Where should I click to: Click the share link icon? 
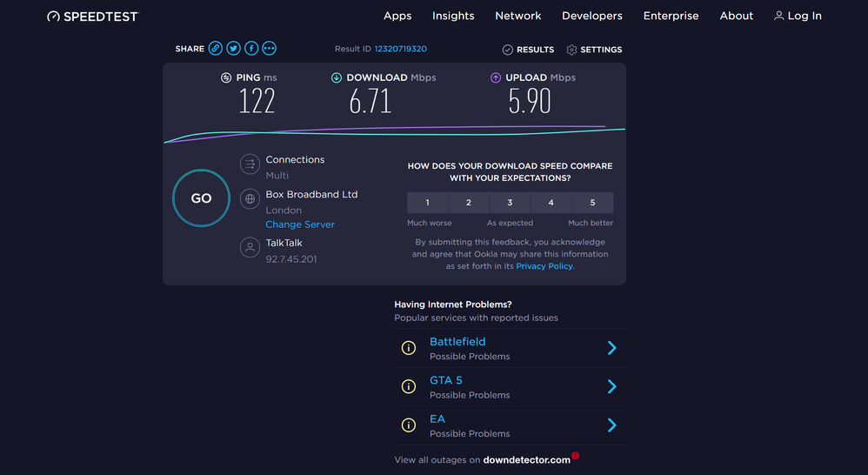[216, 49]
